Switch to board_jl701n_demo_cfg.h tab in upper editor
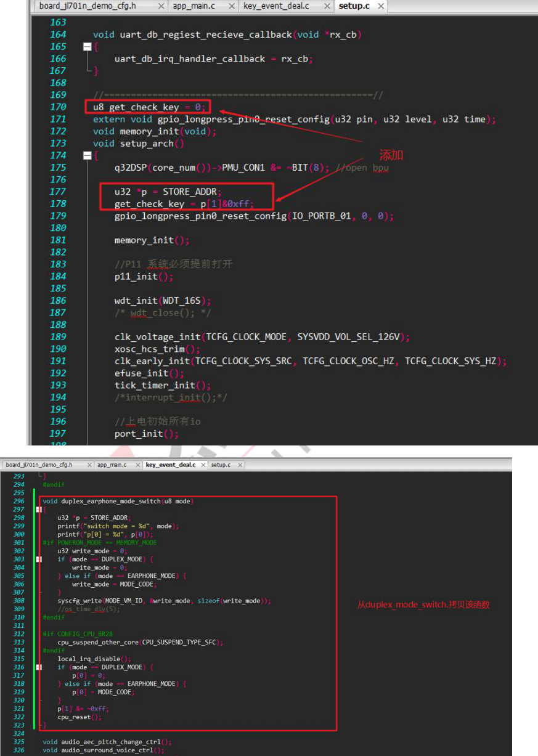This screenshot has height=756, width=538. point(87,6)
